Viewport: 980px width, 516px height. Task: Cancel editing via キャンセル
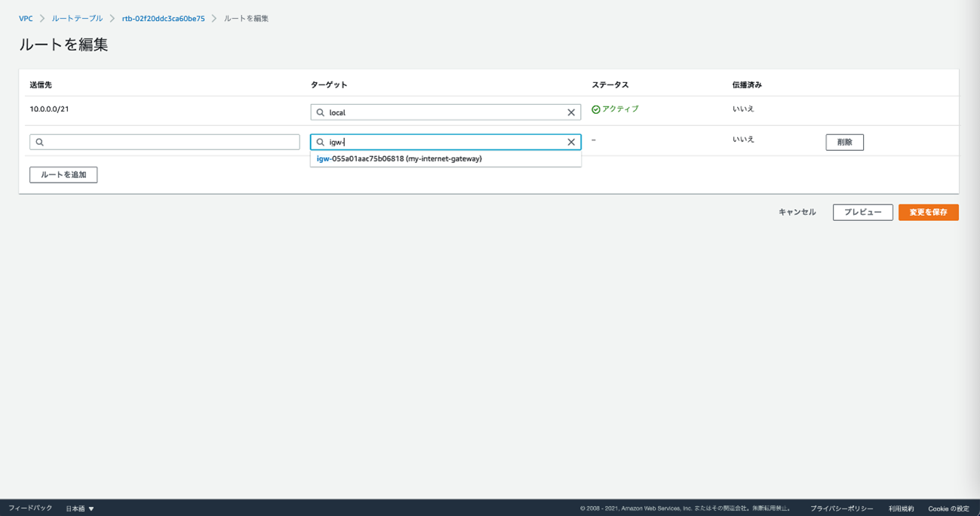pos(797,213)
